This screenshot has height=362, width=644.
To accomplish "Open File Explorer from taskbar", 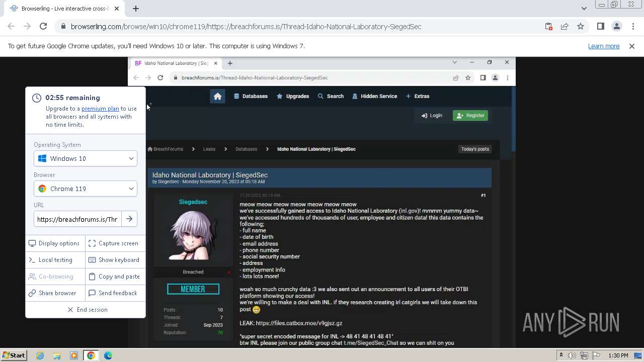I will click(x=57, y=355).
